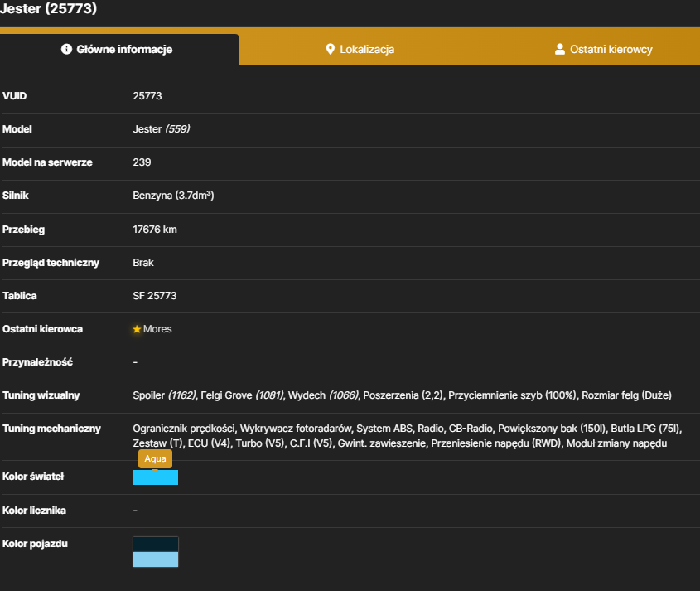
Task: Click the Moduł zmiany napędu entry
Action: (616, 443)
